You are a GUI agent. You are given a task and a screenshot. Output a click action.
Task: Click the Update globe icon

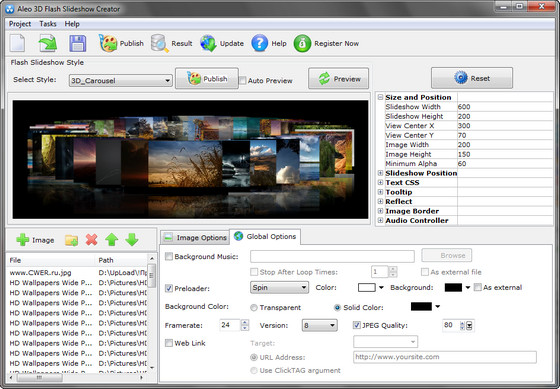(x=208, y=43)
